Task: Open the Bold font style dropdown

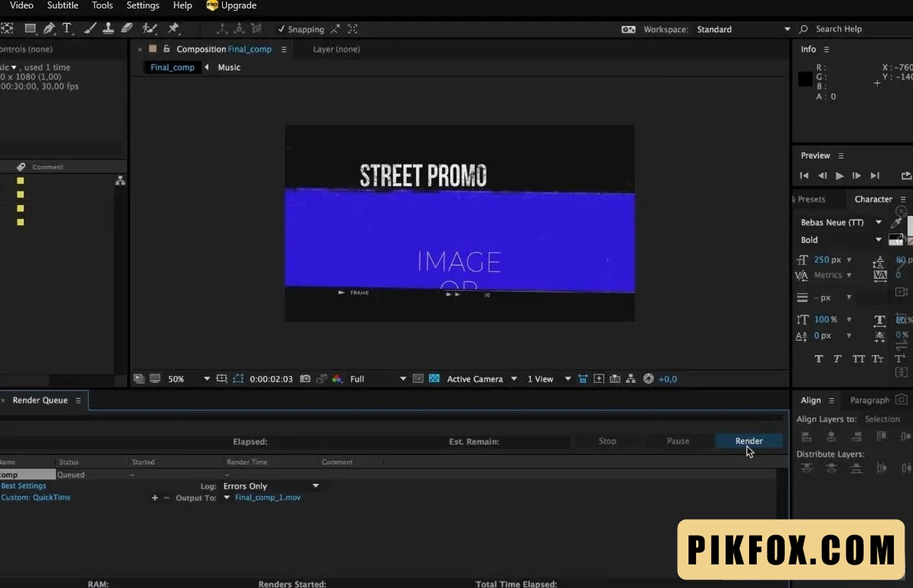Action: 840,240
